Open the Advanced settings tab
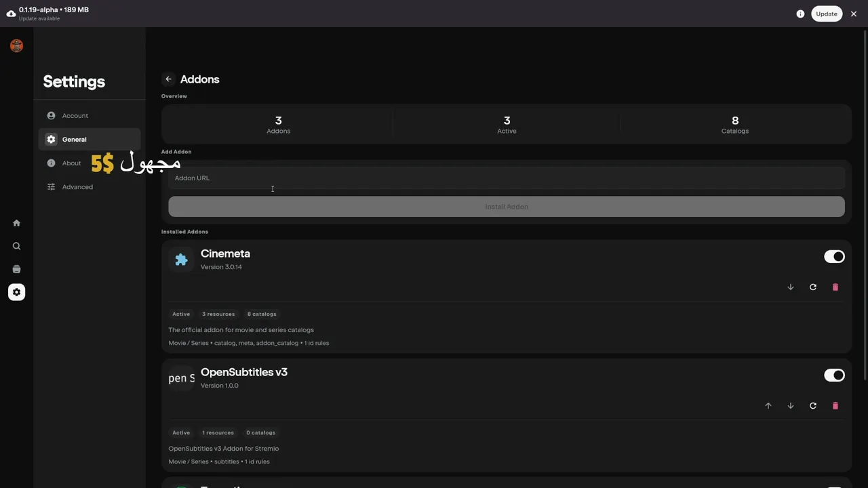The width and height of the screenshot is (868, 488). click(90, 187)
